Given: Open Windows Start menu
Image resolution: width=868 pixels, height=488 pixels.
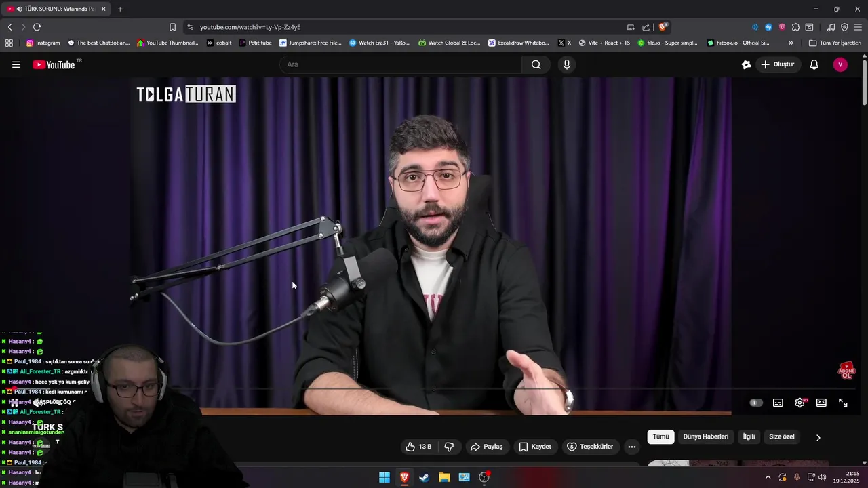Looking at the screenshot, I should pos(384,477).
